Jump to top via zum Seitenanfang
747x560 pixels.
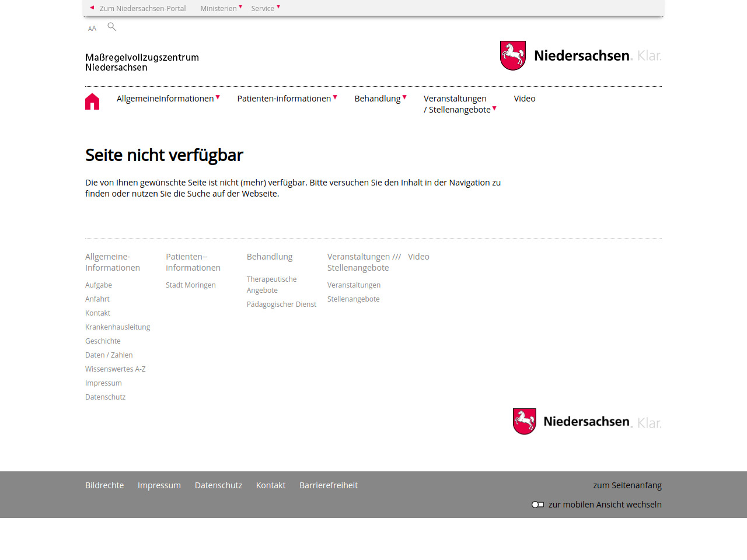point(627,485)
